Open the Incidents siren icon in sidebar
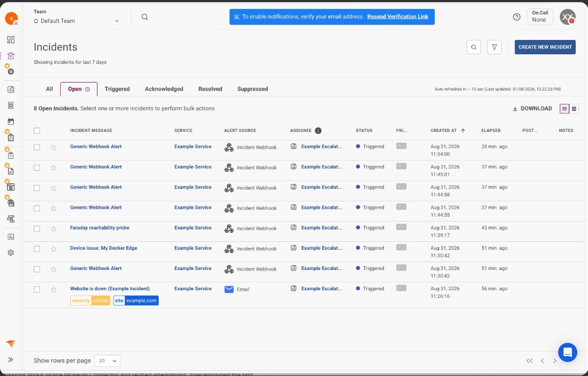The height and width of the screenshot is (376, 588). [x=11, y=55]
